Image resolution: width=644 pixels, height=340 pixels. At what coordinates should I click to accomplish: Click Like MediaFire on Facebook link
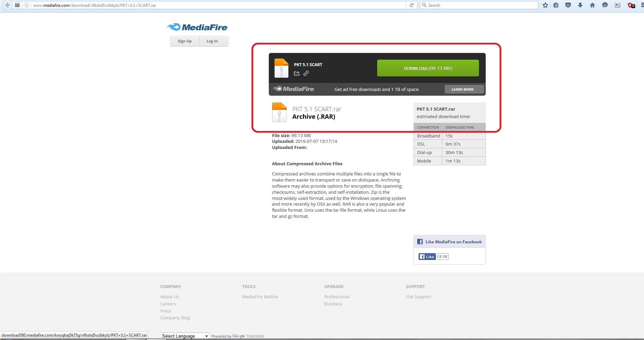(x=454, y=242)
